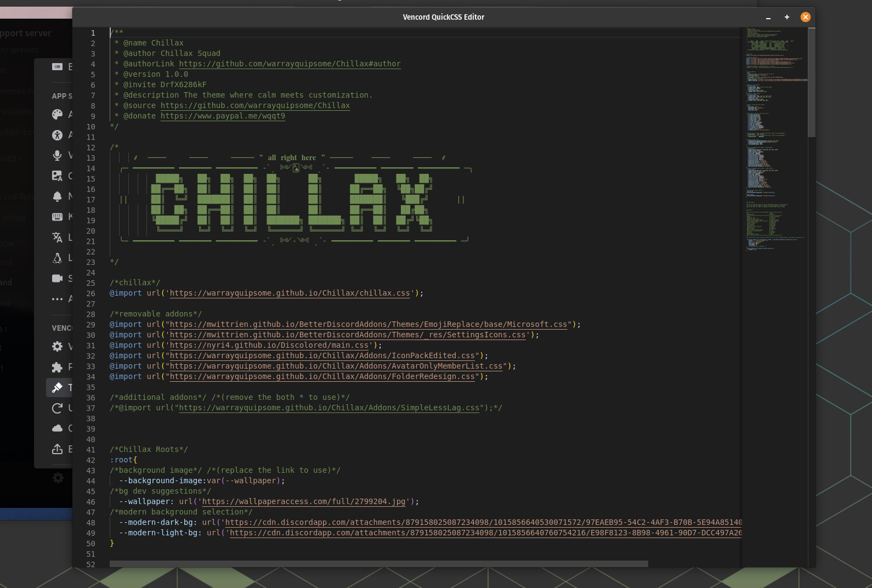The image size is (872, 588).
Task: Open the commented SimpleLessLag.css URL
Action: click(x=329, y=408)
